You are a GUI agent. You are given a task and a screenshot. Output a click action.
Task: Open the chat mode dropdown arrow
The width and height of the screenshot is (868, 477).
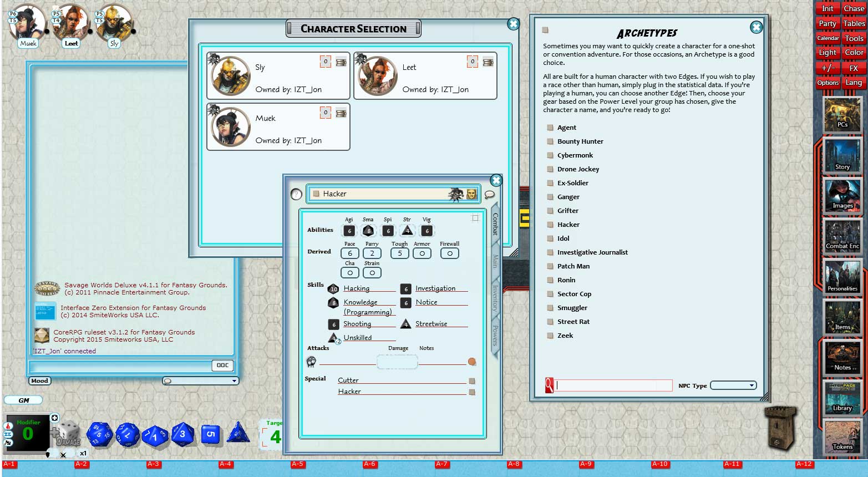tap(234, 380)
